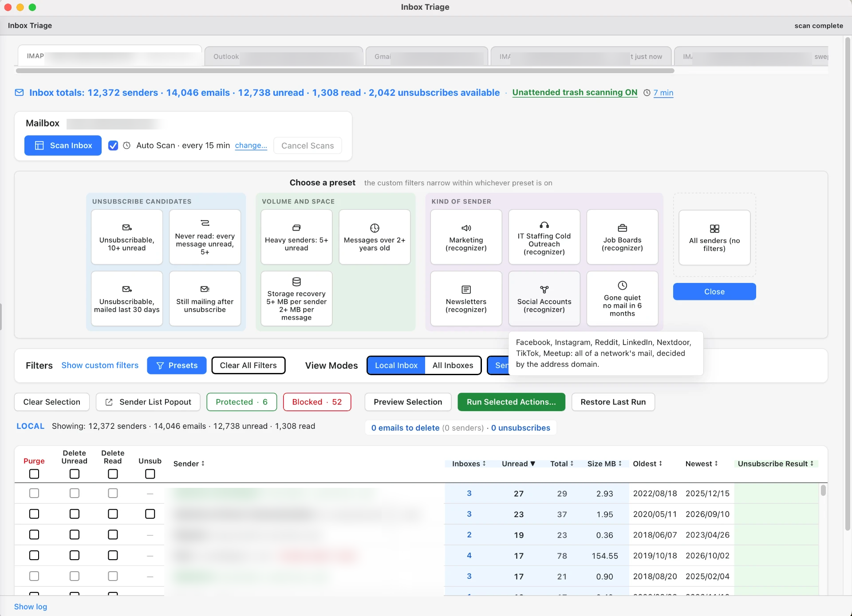Check the Delete Unread header checkbox
The width and height of the screenshot is (852, 616).
pyautogui.click(x=75, y=474)
